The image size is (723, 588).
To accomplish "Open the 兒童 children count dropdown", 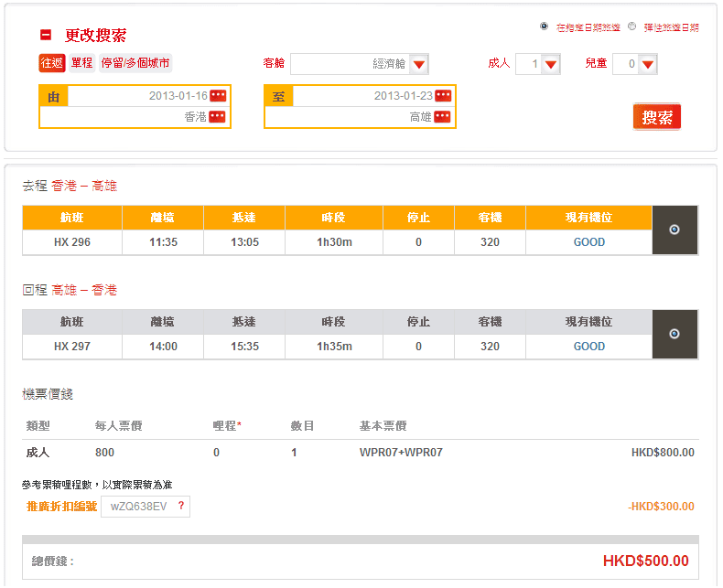I will [647, 64].
